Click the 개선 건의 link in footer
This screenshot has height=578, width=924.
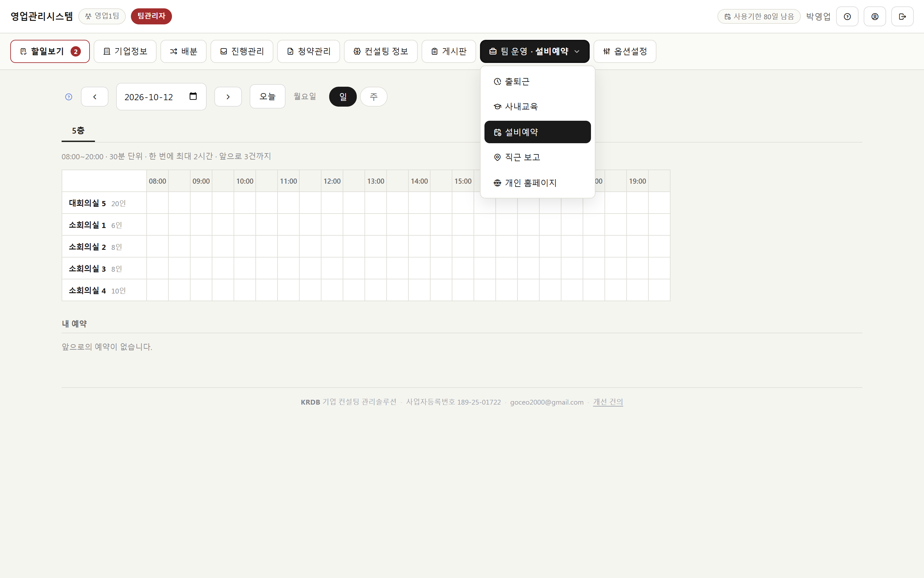608,402
